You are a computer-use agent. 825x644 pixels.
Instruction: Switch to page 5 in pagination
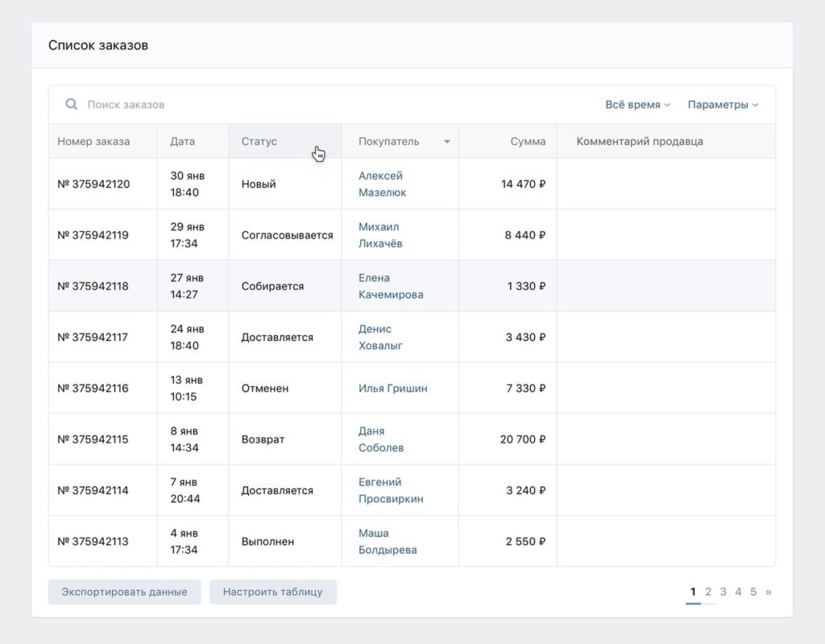pyautogui.click(x=753, y=592)
